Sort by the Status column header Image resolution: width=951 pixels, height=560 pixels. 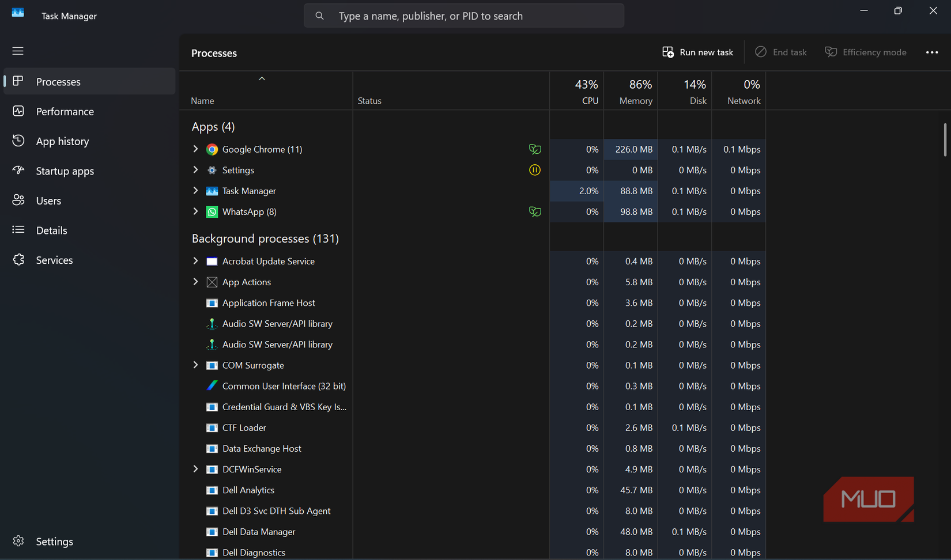click(x=451, y=91)
